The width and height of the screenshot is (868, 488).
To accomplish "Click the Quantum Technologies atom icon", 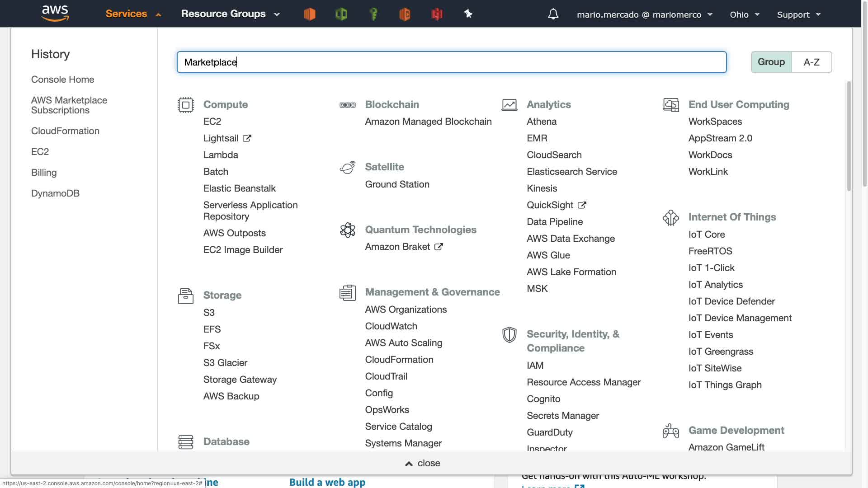I will click(x=348, y=230).
